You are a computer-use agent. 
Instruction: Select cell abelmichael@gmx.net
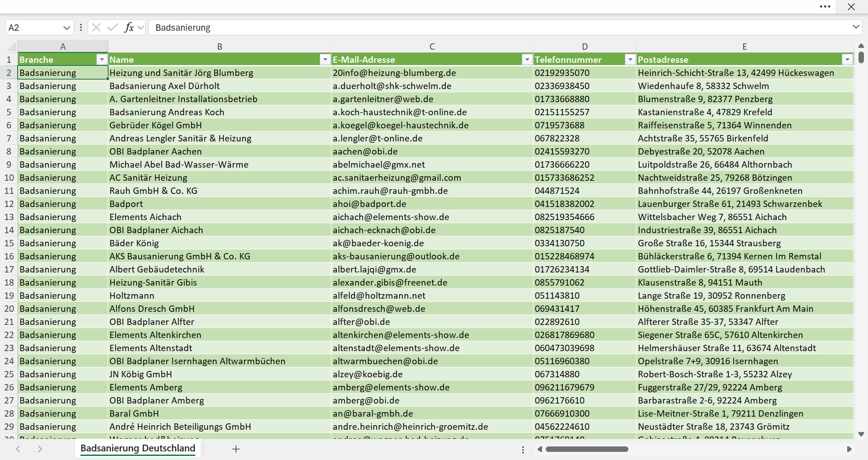[x=432, y=164]
